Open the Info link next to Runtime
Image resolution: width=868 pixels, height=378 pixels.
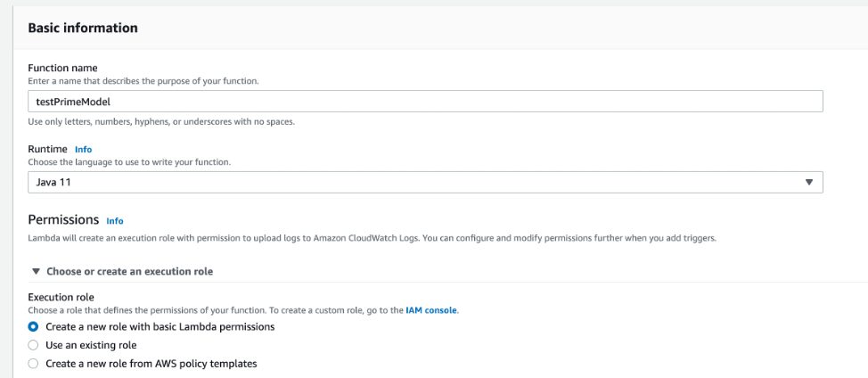(x=83, y=149)
